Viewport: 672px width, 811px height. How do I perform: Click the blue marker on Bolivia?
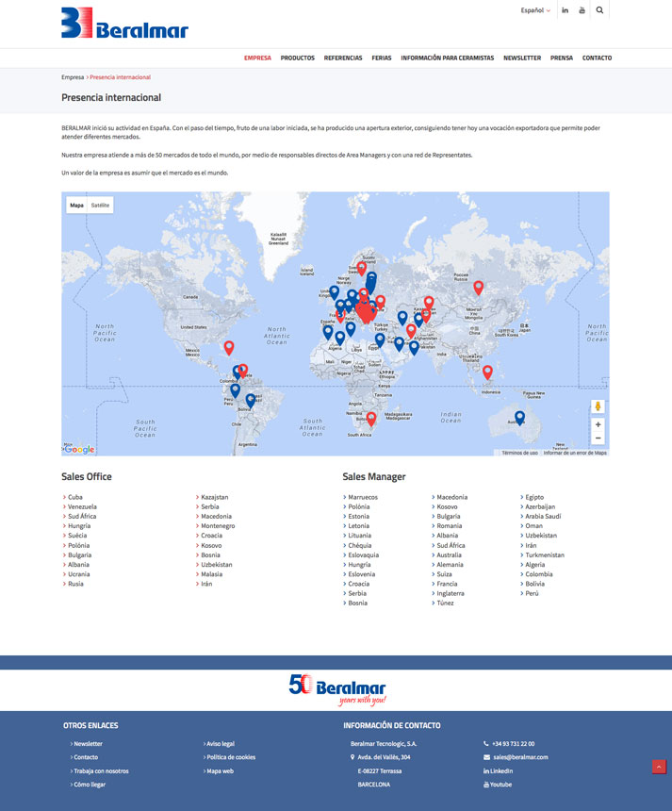point(251,401)
